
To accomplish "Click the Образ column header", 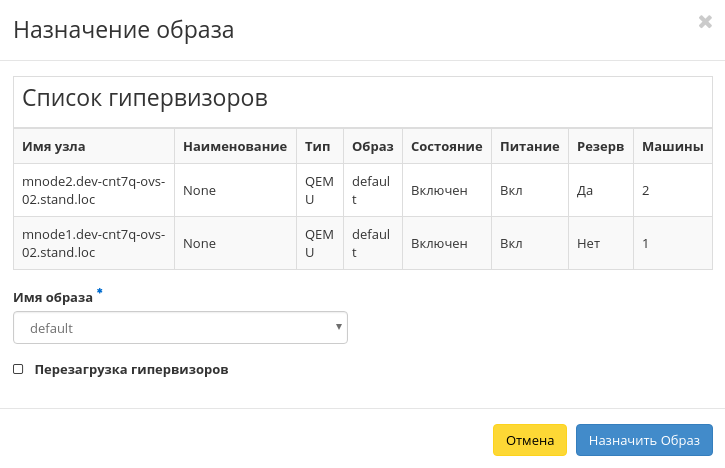I will point(373,146).
